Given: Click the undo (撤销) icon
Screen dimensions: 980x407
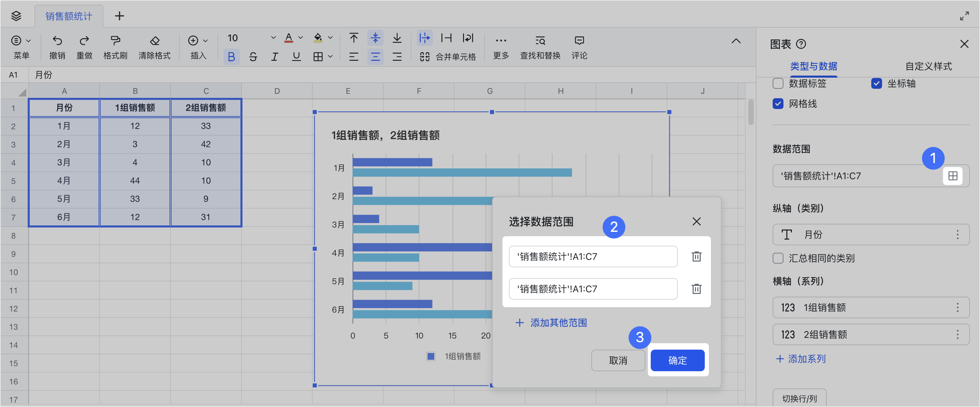Looking at the screenshot, I should [57, 40].
